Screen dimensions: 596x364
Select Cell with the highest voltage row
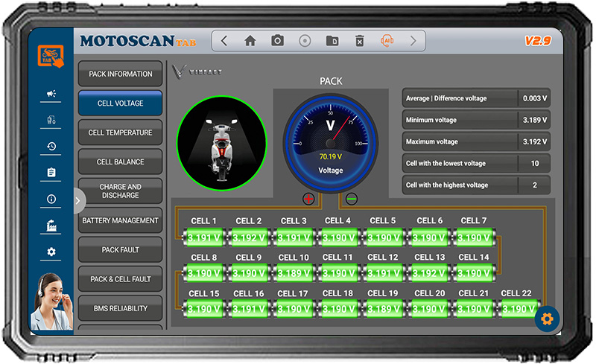[476, 185]
